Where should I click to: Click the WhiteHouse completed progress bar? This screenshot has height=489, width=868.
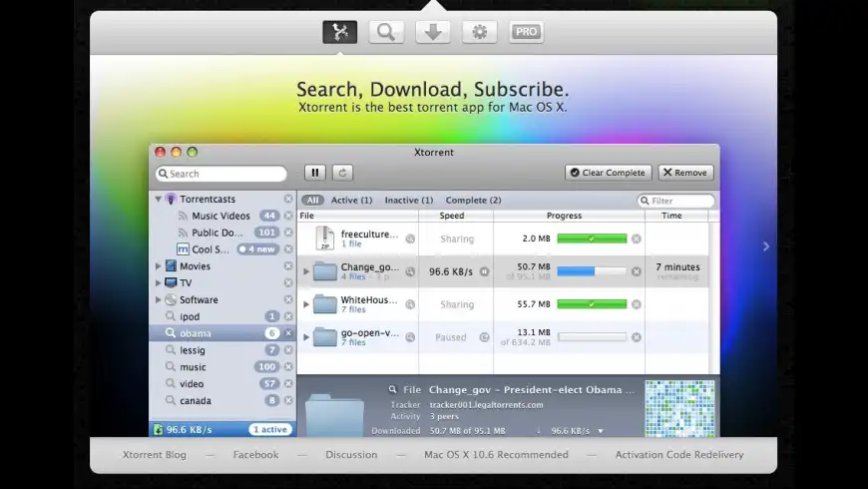click(592, 304)
